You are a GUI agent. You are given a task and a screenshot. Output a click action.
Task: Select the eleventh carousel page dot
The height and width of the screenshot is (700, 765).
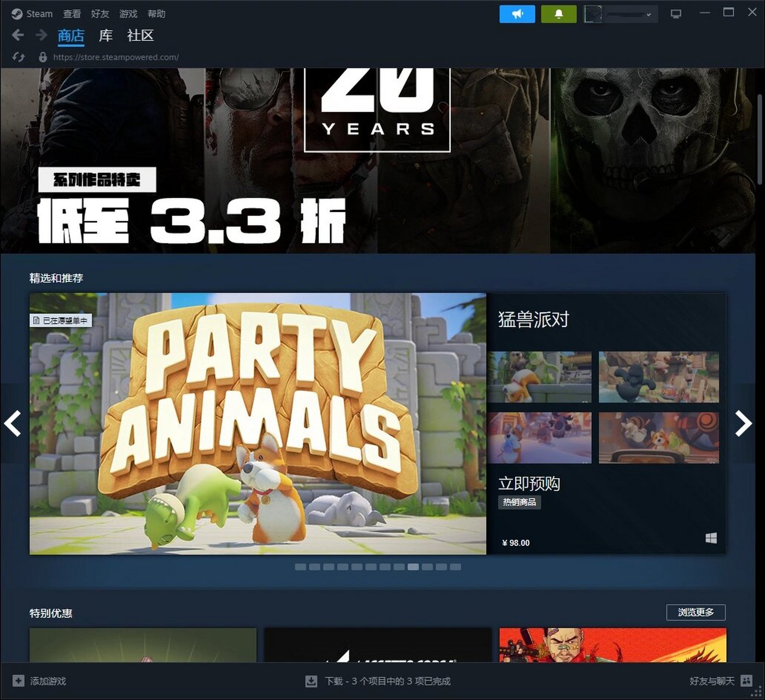441,567
